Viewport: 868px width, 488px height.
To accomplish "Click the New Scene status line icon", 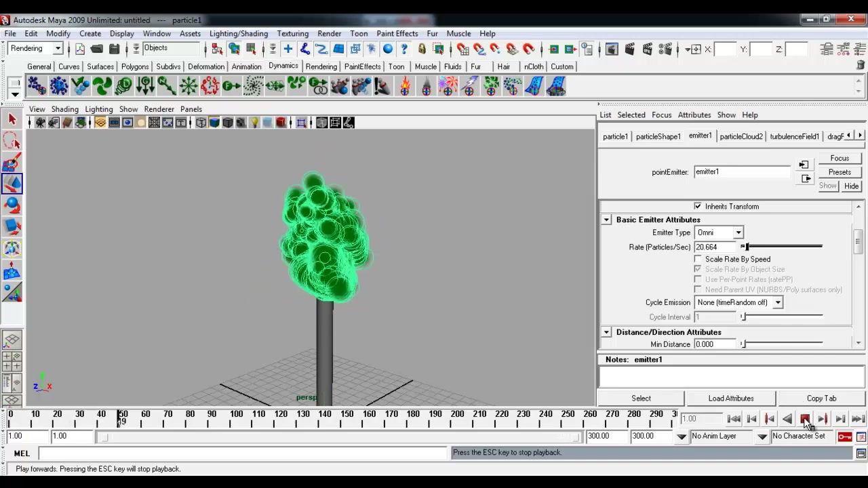I will (x=80, y=49).
